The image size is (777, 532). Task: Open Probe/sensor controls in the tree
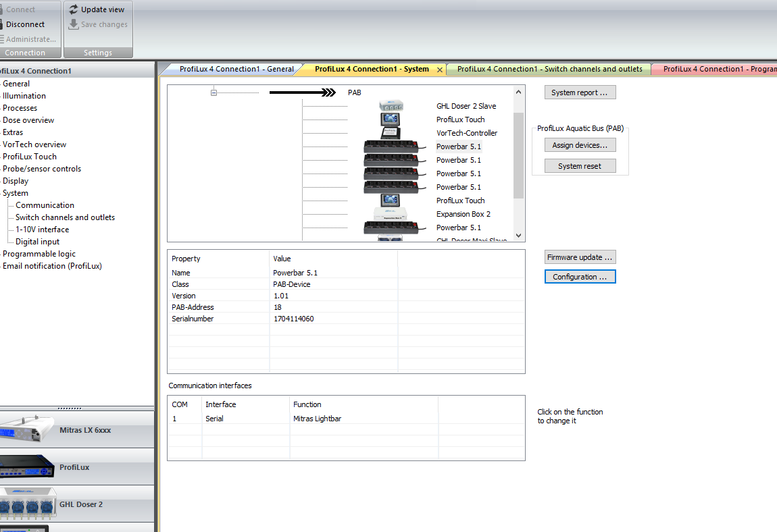coord(42,168)
